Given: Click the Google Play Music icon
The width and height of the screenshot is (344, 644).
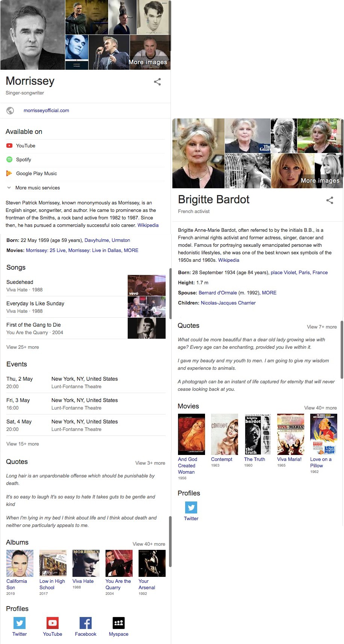Looking at the screenshot, I should click(9, 173).
